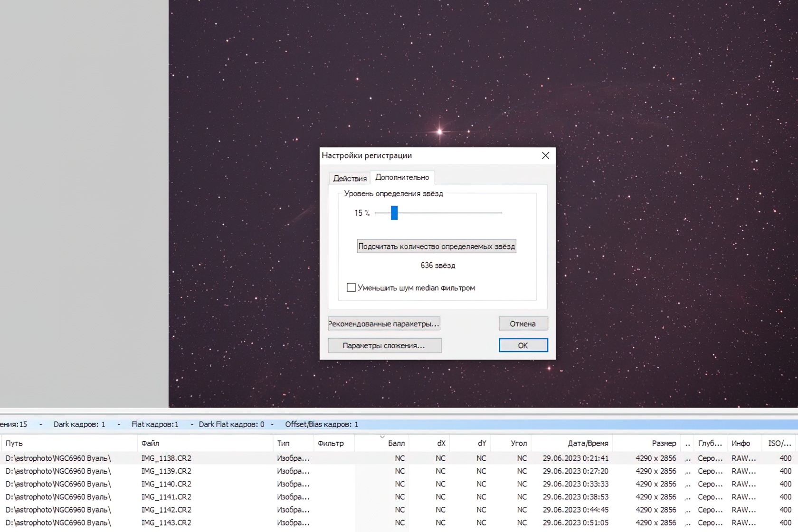The height and width of the screenshot is (532, 798).
Task: Select file IMG_1139.CR2 in the list
Action: (166, 471)
